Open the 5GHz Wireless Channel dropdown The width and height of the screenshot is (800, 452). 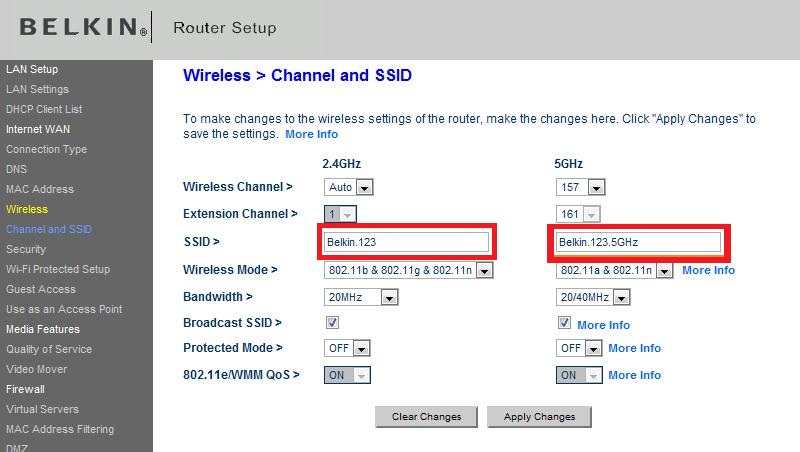pyautogui.click(x=580, y=187)
